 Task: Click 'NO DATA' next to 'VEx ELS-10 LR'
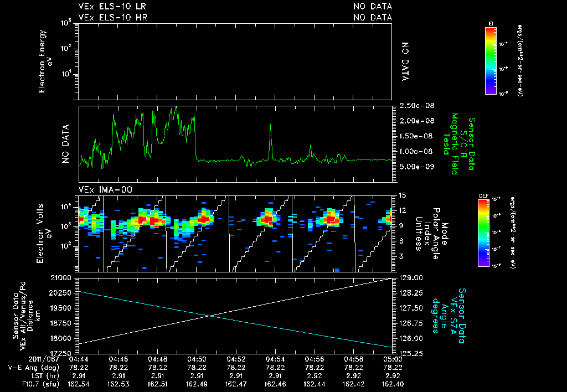373,6
